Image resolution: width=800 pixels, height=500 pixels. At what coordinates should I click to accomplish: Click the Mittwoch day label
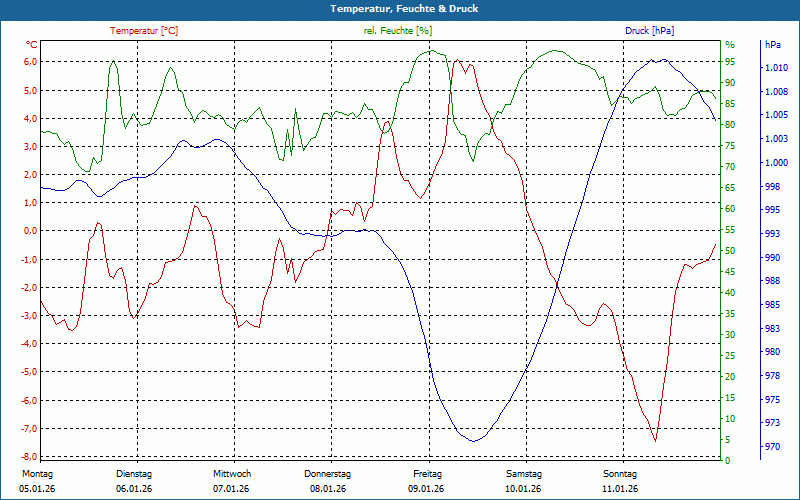click(232, 474)
